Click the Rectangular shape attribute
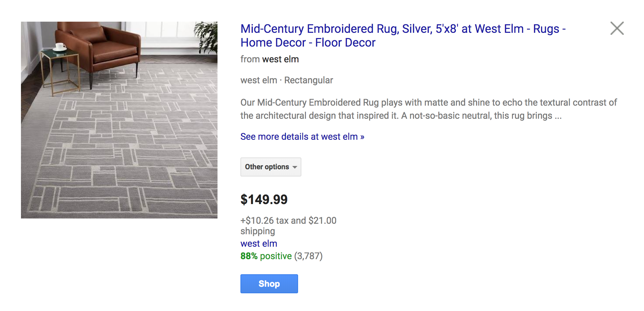 (x=309, y=80)
